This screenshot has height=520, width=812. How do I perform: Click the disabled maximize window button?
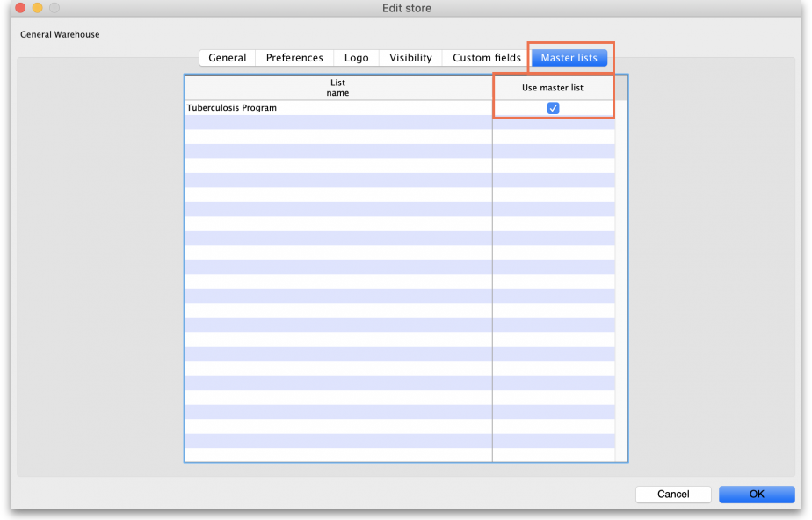pyautogui.click(x=54, y=8)
